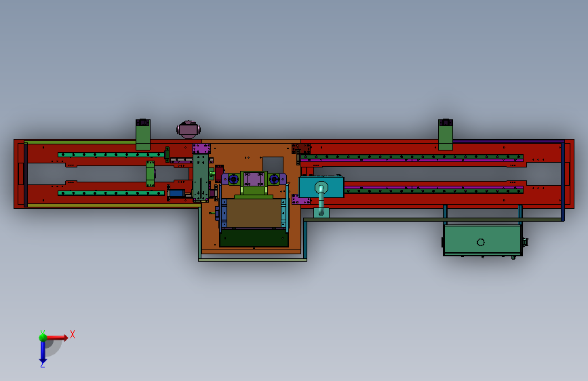The image size is (588, 381).
Task: Select the lower dark green rail on right
Action: click(433, 191)
